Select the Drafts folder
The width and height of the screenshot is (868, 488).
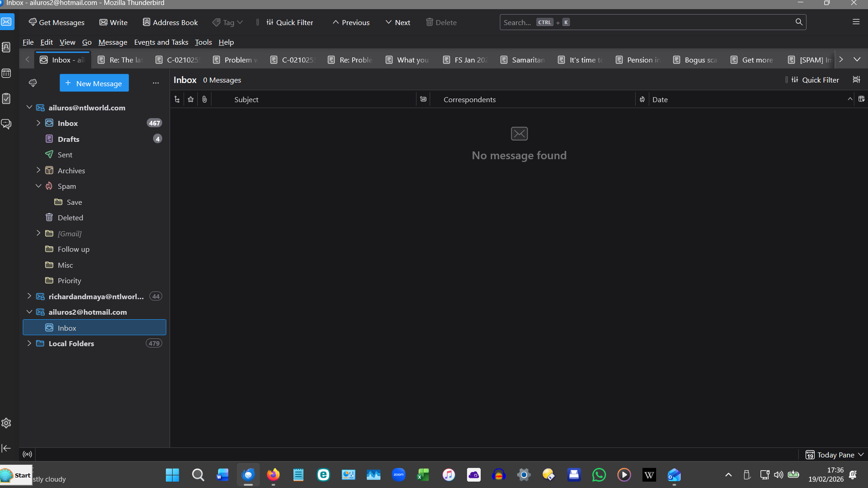click(94, 139)
